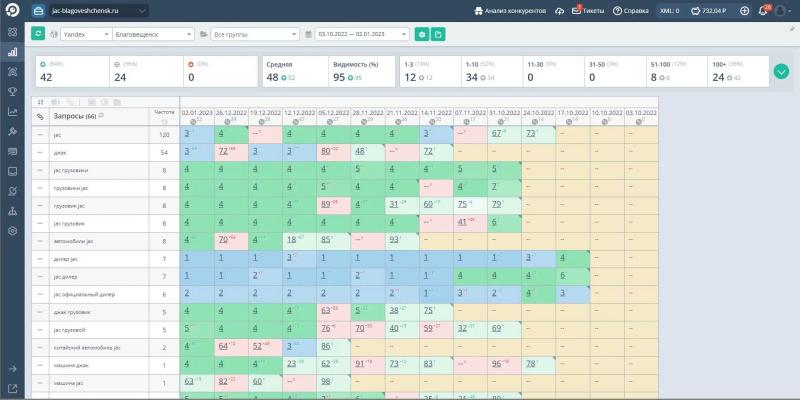Open the green settings gear button

click(x=421, y=34)
